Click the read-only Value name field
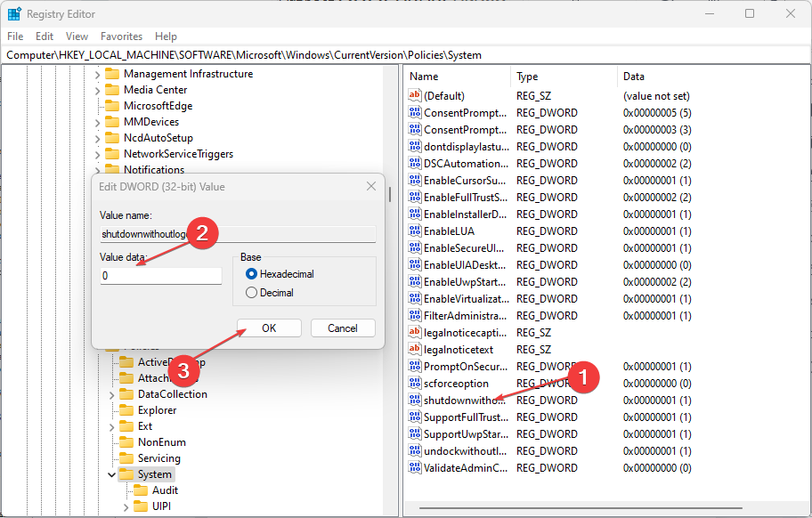The image size is (812, 518). click(238, 234)
